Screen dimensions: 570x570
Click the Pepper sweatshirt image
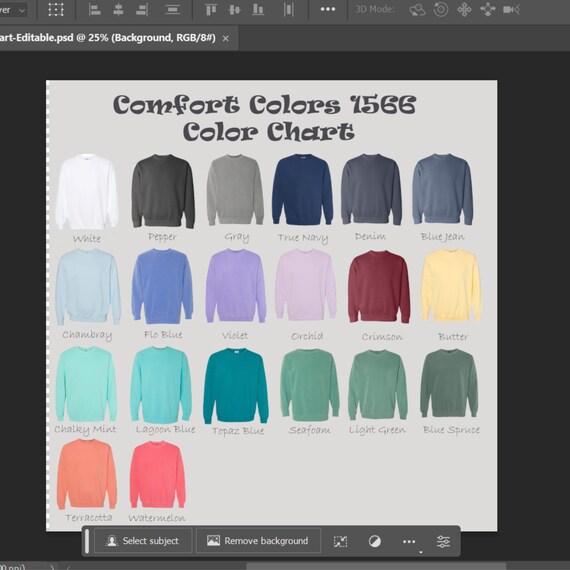[163, 191]
